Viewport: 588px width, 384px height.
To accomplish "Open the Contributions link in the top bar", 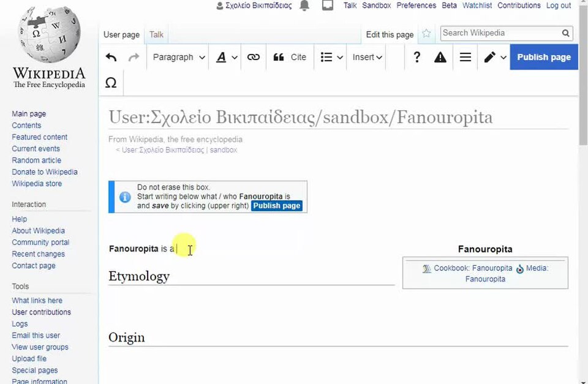I will [519, 6].
